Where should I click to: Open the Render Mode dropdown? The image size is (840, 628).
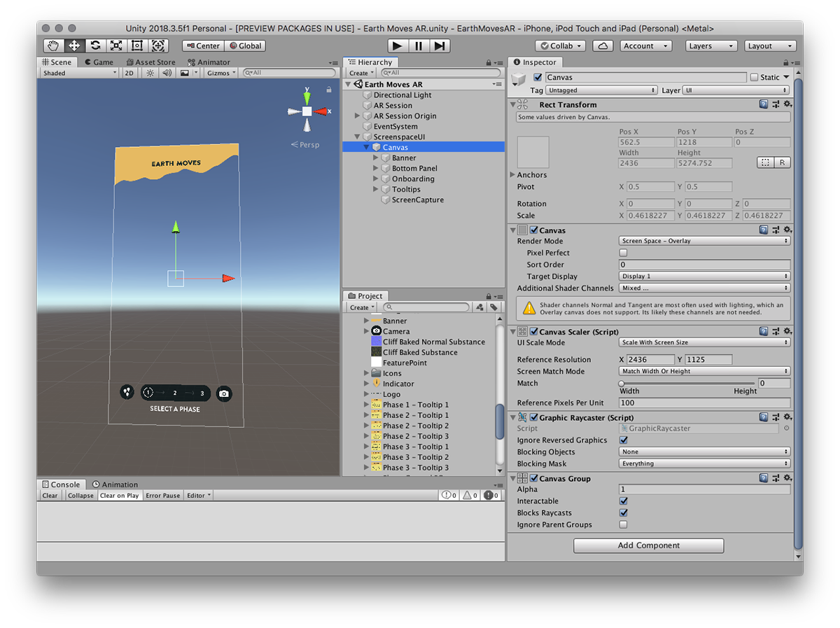click(703, 241)
